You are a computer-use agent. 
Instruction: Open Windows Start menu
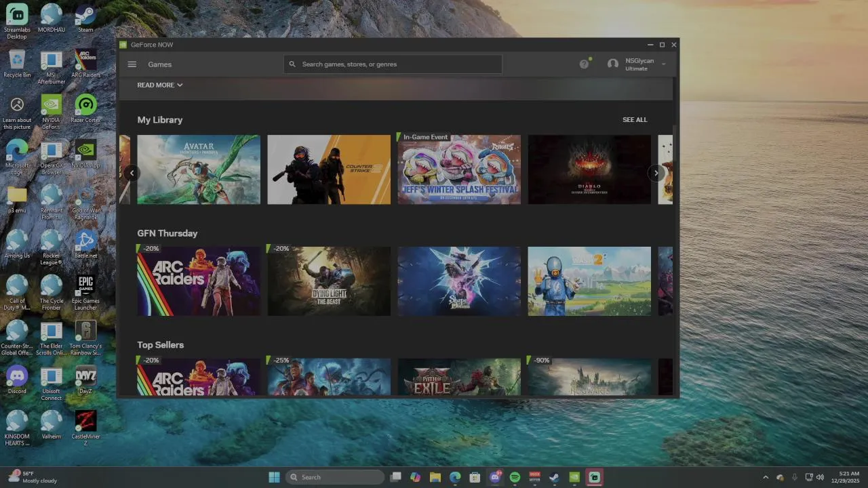(274, 477)
